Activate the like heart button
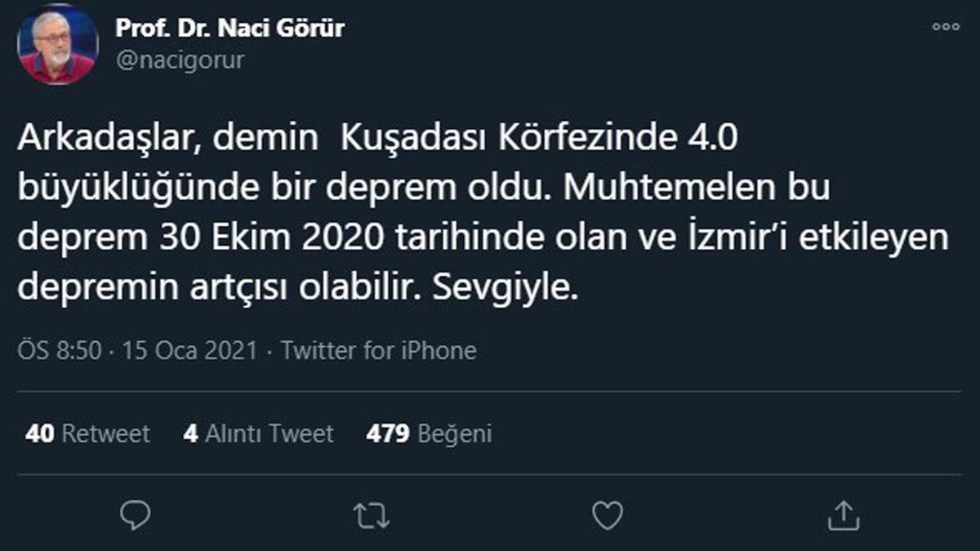 [608, 513]
